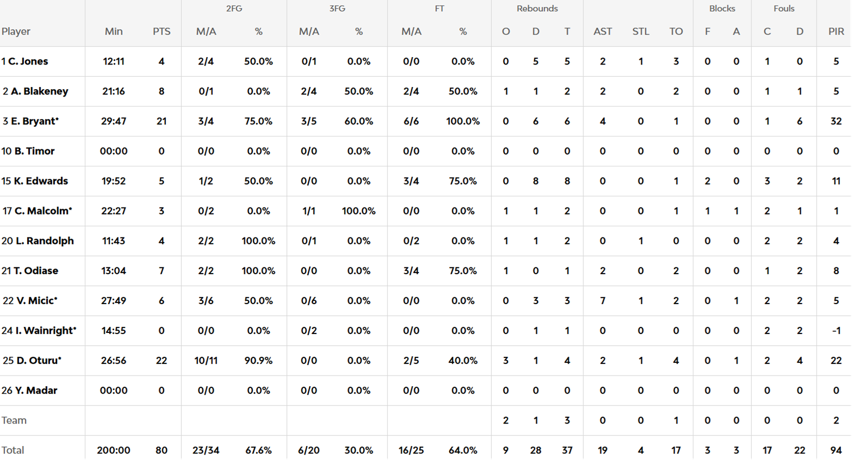
Task: Click the Min column header
Action: (x=114, y=31)
